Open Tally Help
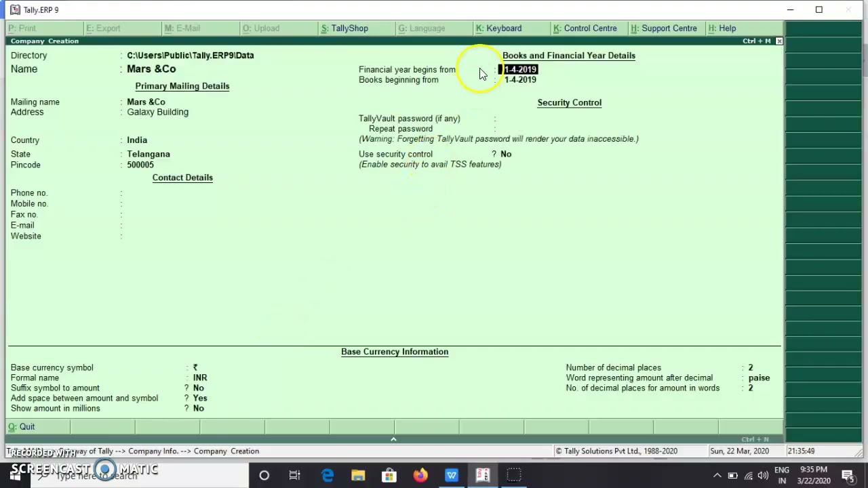The width and height of the screenshot is (868, 488). [x=722, y=28]
